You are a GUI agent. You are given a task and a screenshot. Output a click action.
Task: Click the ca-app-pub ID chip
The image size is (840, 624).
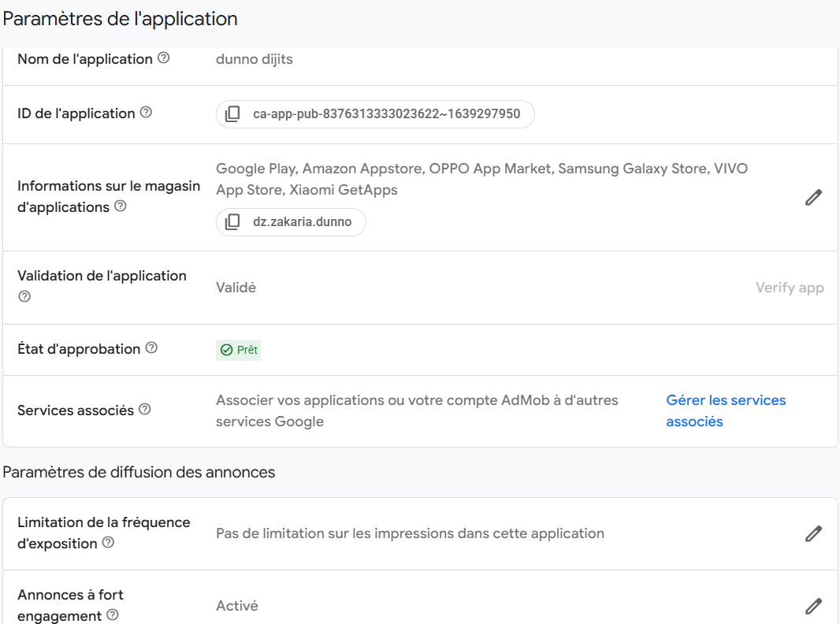coord(386,114)
